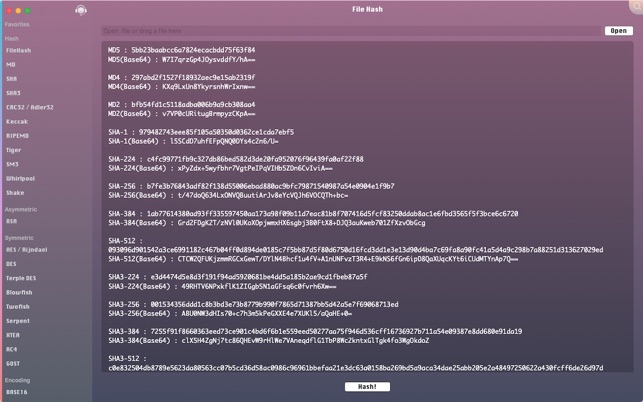
Task: Open the MD hash section
Action: [x=11, y=65]
